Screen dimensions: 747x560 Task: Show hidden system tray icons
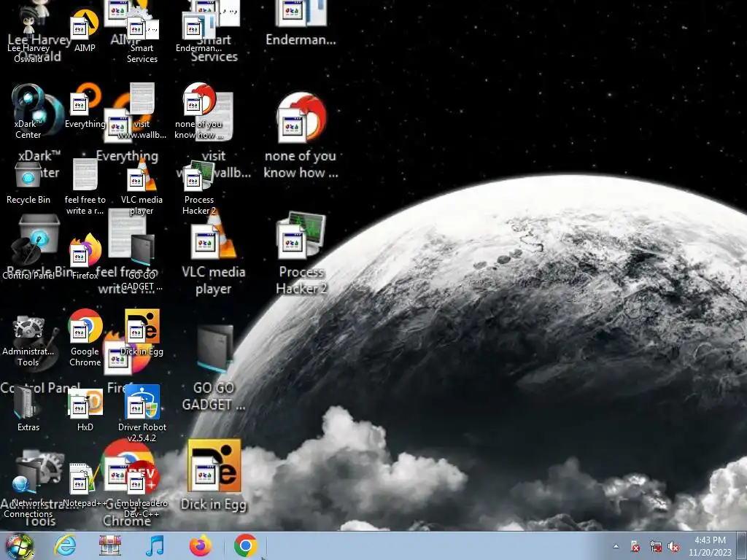pyautogui.click(x=616, y=546)
